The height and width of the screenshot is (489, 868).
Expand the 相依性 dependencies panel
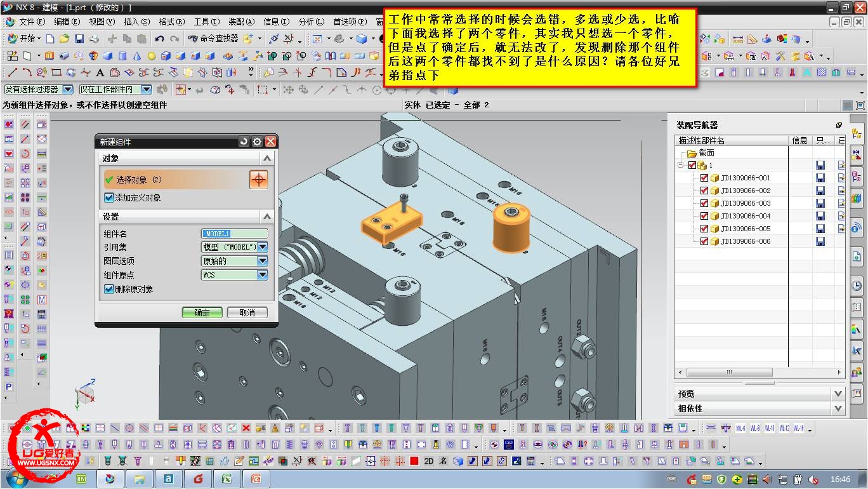[838, 408]
